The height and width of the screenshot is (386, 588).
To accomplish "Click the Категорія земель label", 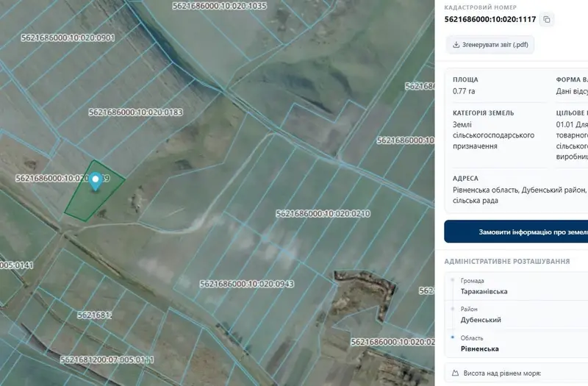I will [484, 113].
